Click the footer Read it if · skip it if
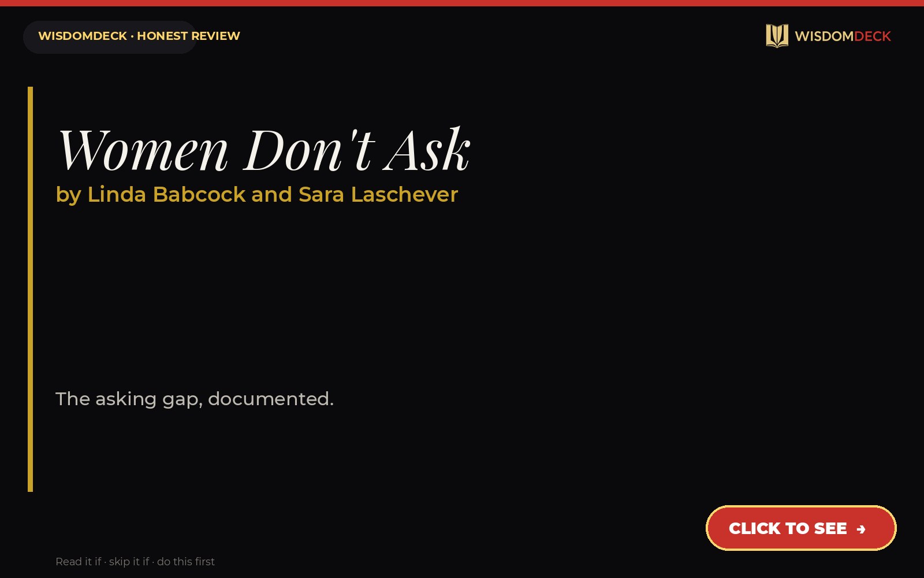The width and height of the screenshot is (924, 578). tap(135, 562)
